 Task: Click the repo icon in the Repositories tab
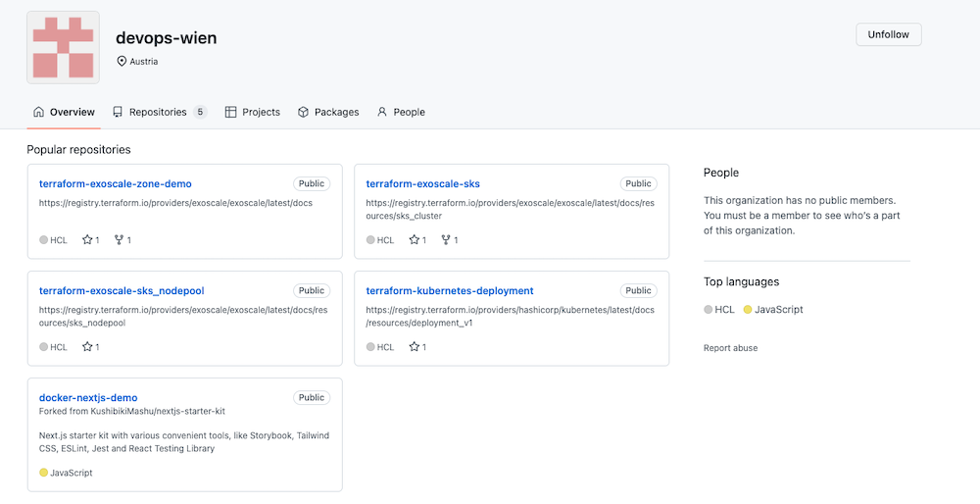click(x=118, y=112)
